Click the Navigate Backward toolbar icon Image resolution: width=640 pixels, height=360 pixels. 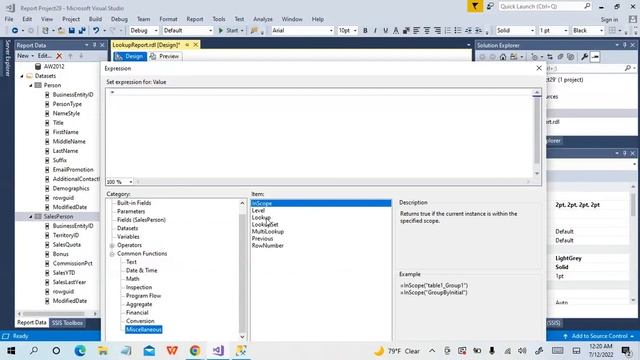click(15, 31)
